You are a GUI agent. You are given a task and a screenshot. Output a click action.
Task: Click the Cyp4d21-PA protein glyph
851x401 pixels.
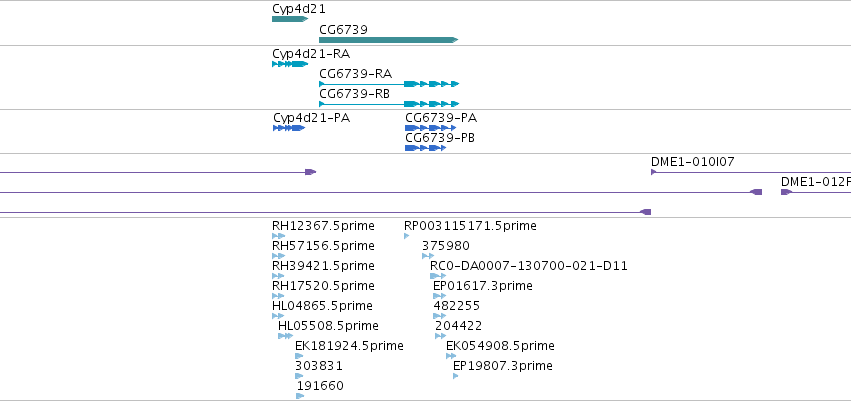[289, 128]
